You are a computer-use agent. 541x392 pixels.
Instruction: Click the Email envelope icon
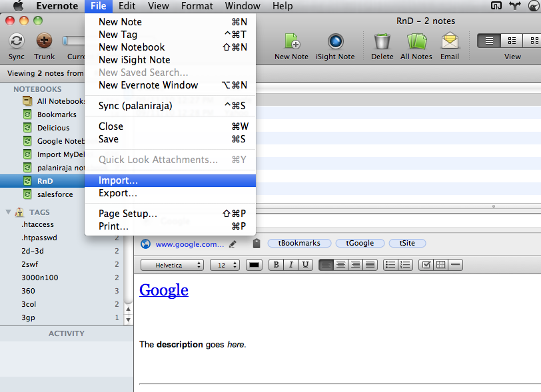click(450, 41)
